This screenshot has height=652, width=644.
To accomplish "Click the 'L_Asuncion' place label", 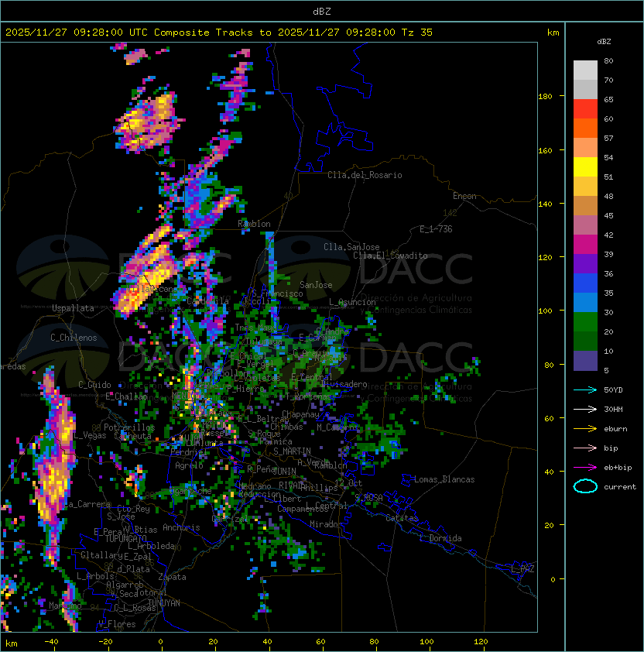I will pos(352,302).
